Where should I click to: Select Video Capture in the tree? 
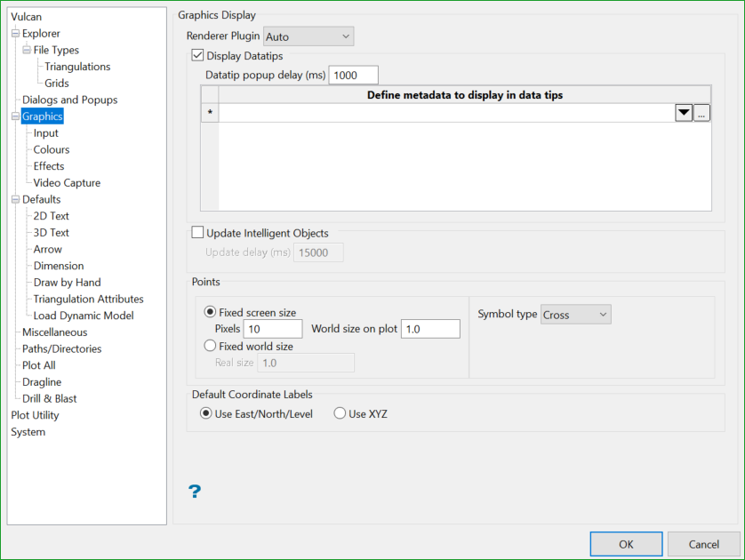pos(67,183)
